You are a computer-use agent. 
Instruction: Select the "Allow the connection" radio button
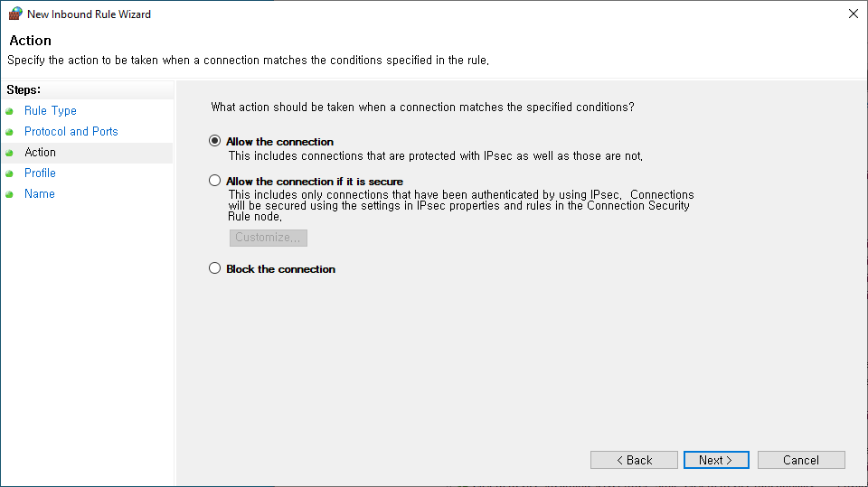pyautogui.click(x=214, y=141)
